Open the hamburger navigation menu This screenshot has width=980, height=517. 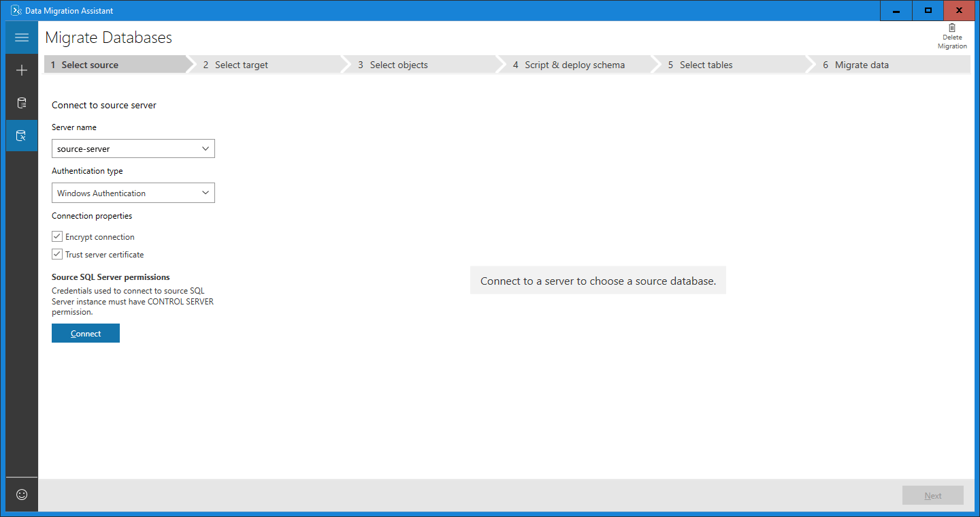pyautogui.click(x=22, y=37)
